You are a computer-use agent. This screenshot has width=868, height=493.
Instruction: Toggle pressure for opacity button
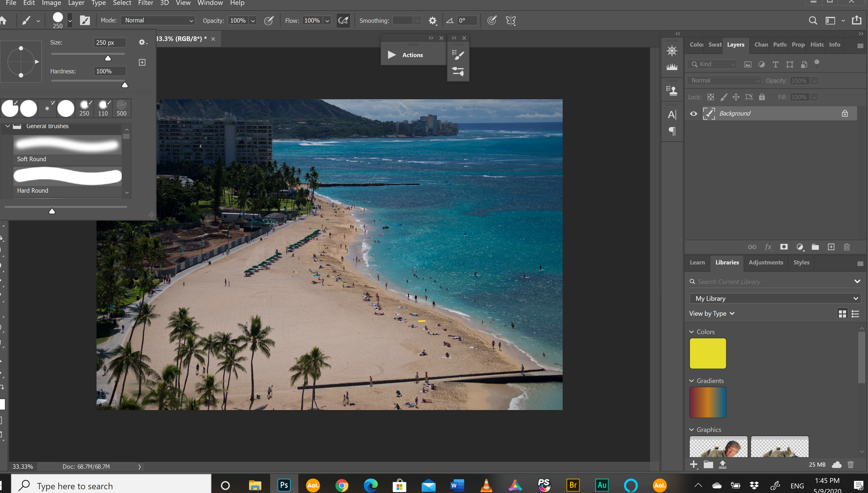269,21
